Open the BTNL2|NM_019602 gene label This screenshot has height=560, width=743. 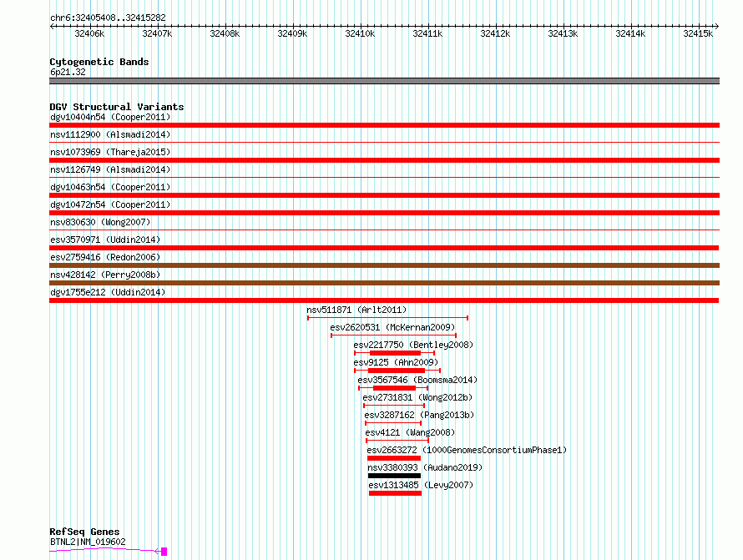click(88, 542)
